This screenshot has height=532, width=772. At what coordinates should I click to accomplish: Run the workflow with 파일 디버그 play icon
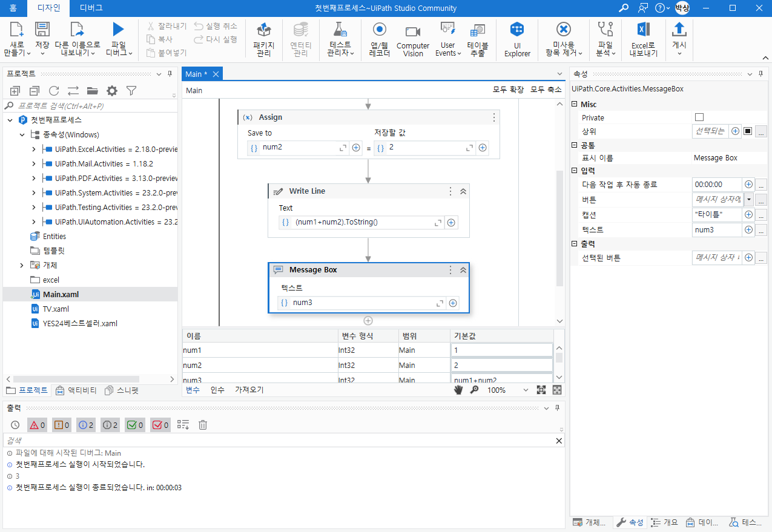coord(118,30)
